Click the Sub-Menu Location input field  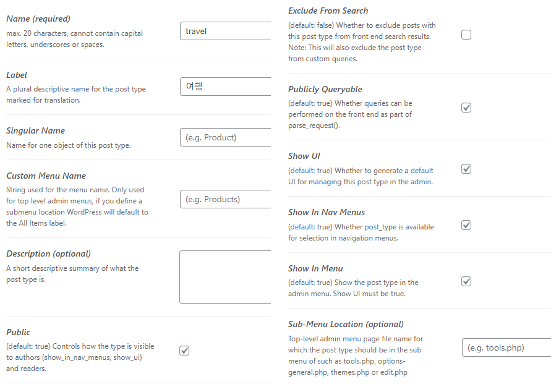pos(506,347)
